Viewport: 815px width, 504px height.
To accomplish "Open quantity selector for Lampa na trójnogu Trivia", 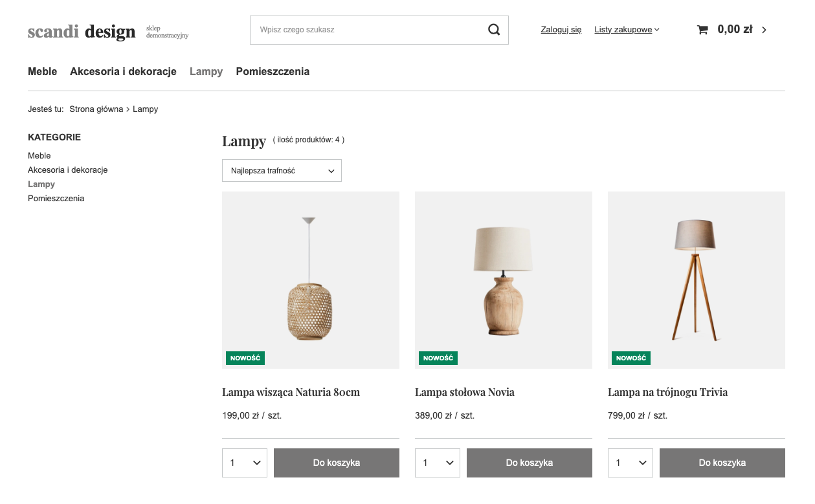I will click(631, 463).
